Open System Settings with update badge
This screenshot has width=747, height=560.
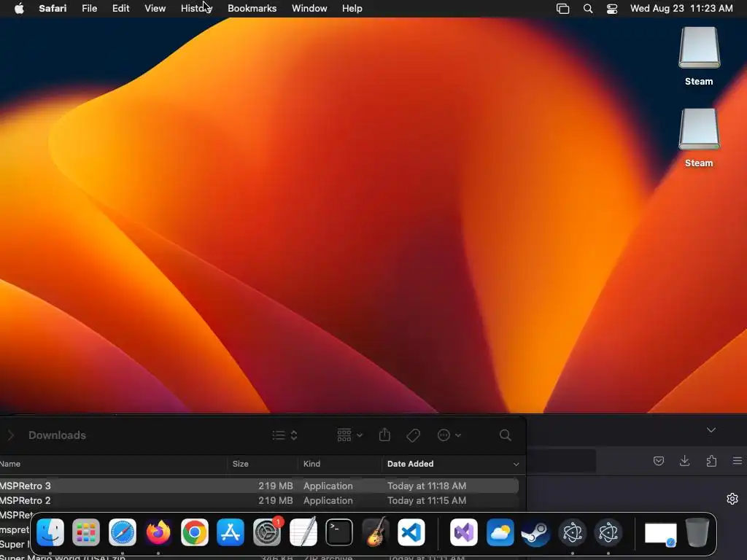pyautogui.click(x=267, y=532)
